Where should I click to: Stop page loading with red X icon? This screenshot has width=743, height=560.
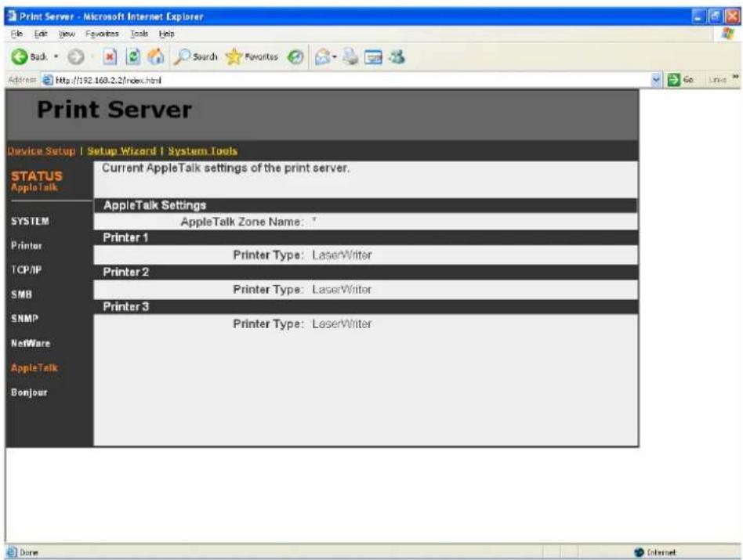click(x=110, y=57)
